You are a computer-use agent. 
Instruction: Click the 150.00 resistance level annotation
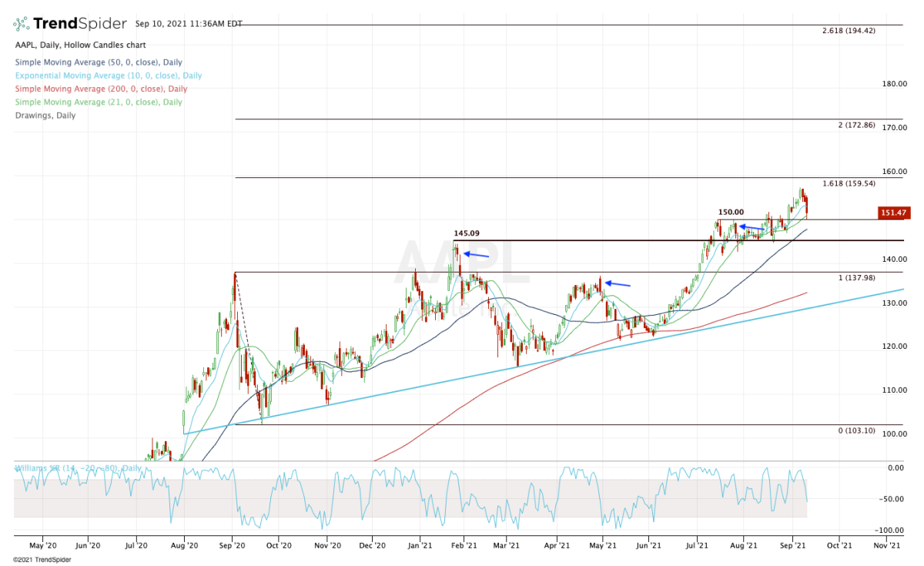(x=731, y=212)
